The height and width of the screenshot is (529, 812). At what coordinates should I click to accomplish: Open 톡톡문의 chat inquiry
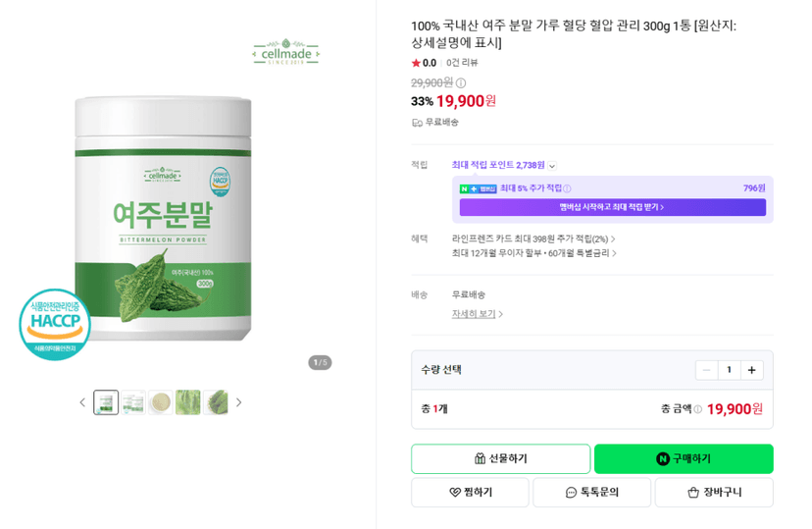pos(592,493)
